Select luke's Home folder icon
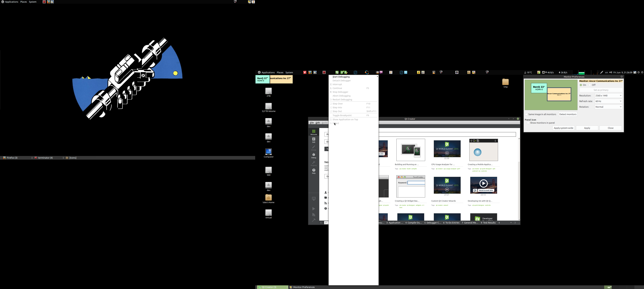The width and height of the screenshot is (644, 289). point(269,198)
